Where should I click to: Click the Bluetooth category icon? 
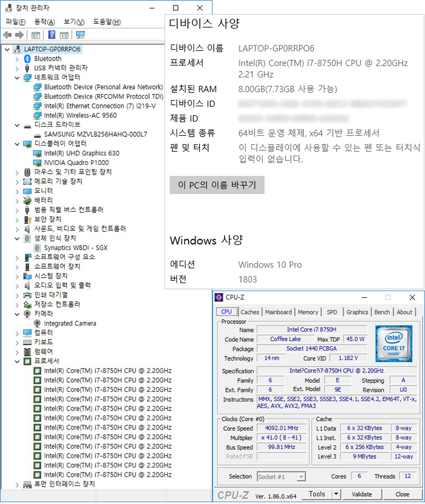point(27,59)
